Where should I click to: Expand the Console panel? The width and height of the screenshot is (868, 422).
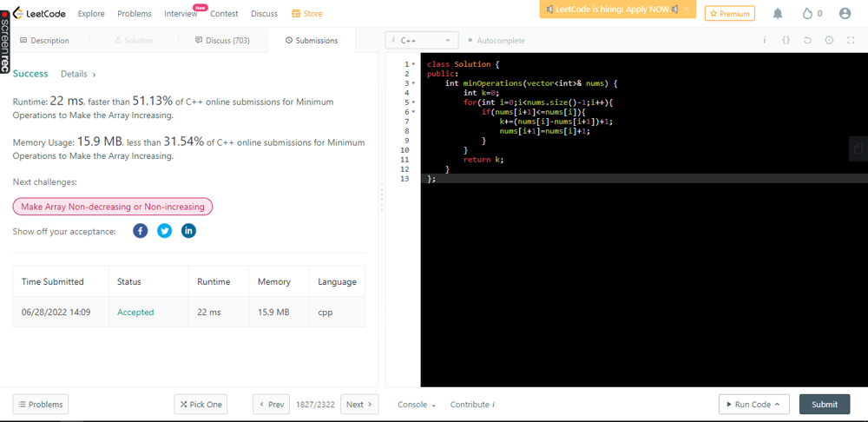pyautogui.click(x=417, y=405)
